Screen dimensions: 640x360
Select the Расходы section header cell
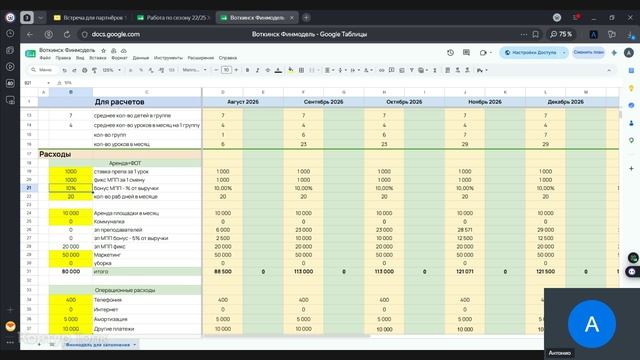(120, 154)
